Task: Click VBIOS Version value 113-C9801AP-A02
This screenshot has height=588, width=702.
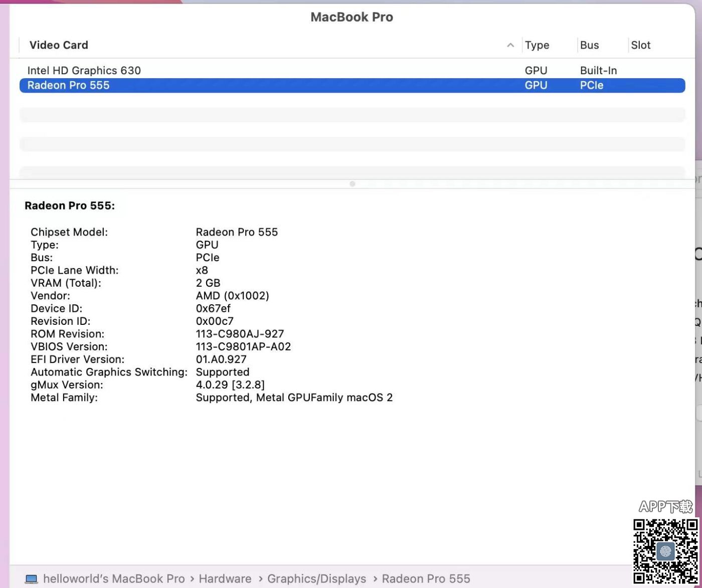Action: pos(243,347)
